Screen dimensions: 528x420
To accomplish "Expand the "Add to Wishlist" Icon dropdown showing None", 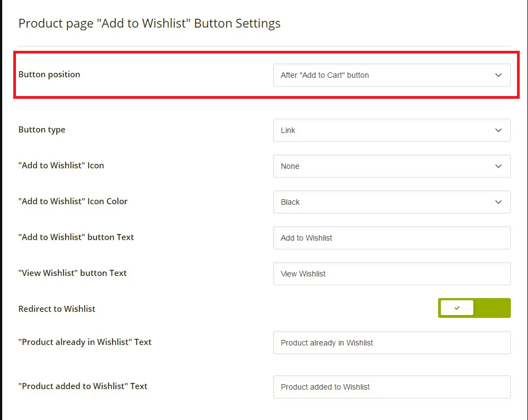I will 392,166.
